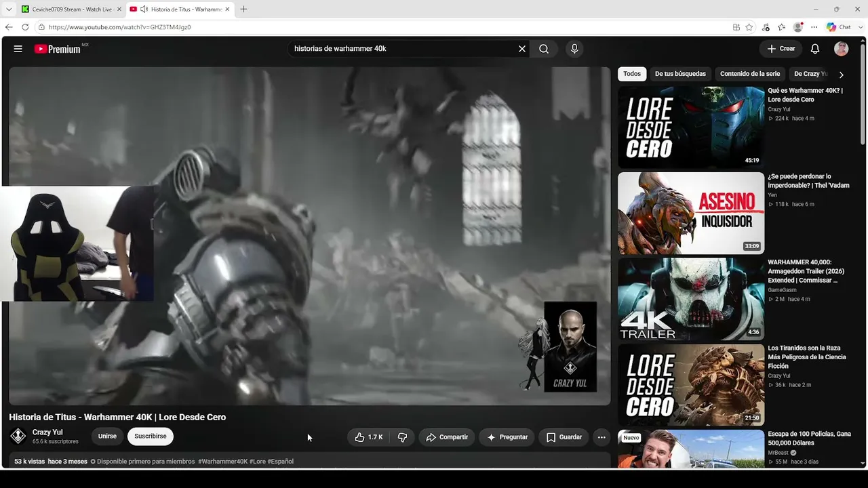
Task: Open the YouTube account avatar menu
Action: point(842,49)
